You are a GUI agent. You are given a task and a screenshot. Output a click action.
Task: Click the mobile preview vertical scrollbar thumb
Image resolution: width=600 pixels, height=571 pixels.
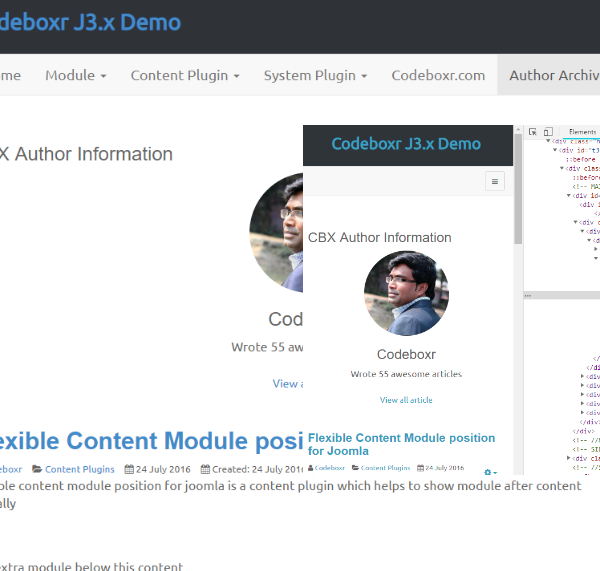(x=518, y=189)
